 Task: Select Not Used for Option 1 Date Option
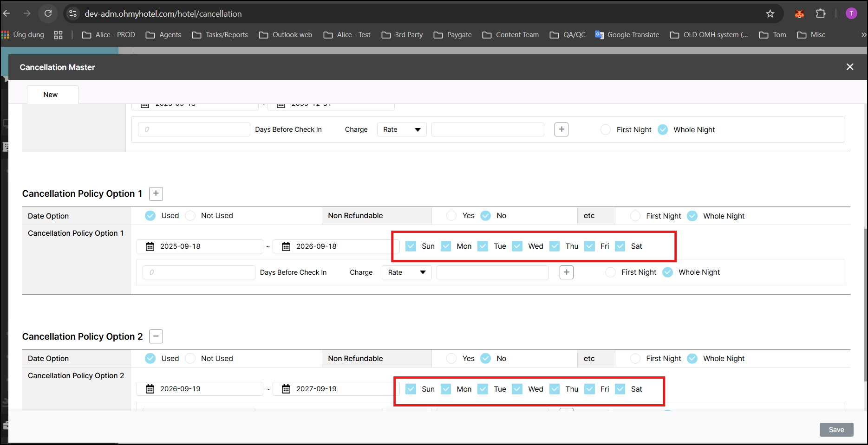[x=190, y=216]
